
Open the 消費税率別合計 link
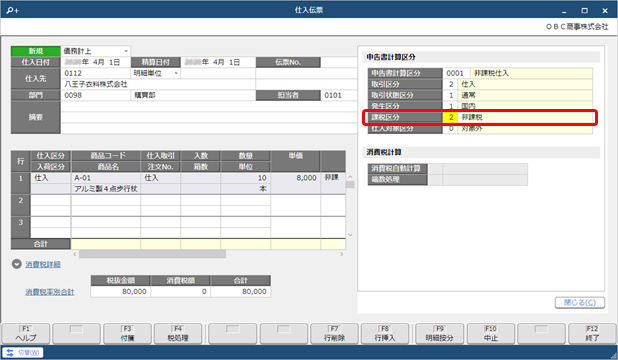[50, 292]
